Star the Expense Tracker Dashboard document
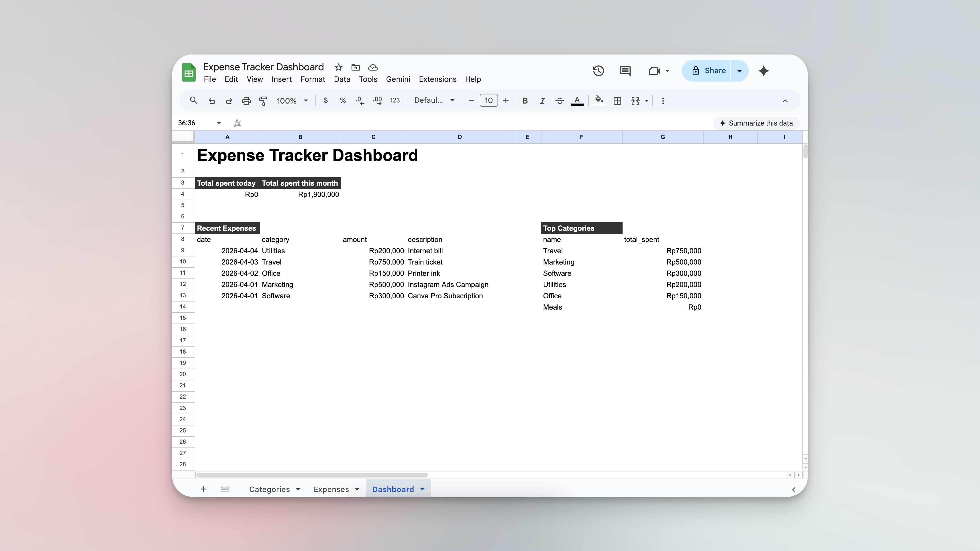This screenshot has height=551, width=980. tap(338, 67)
